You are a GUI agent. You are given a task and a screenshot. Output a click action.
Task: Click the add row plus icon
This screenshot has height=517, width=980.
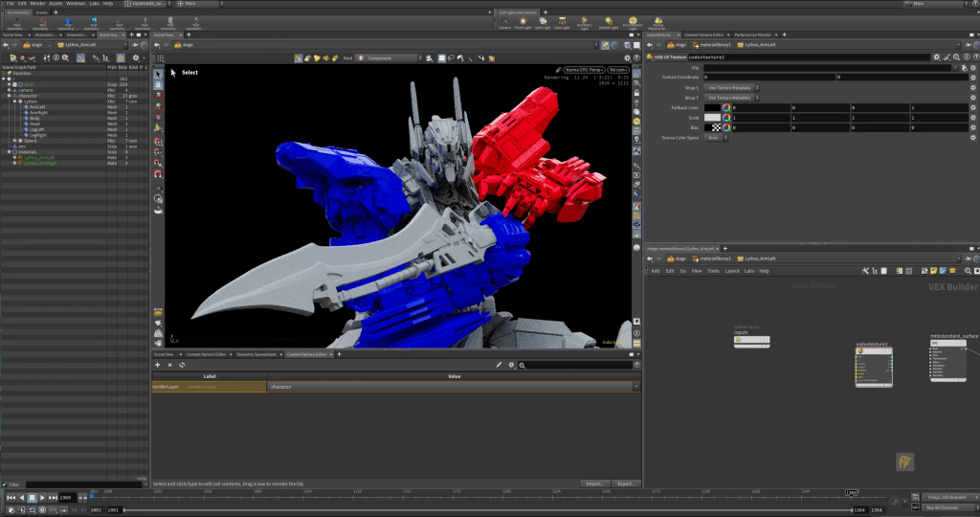click(x=158, y=365)
